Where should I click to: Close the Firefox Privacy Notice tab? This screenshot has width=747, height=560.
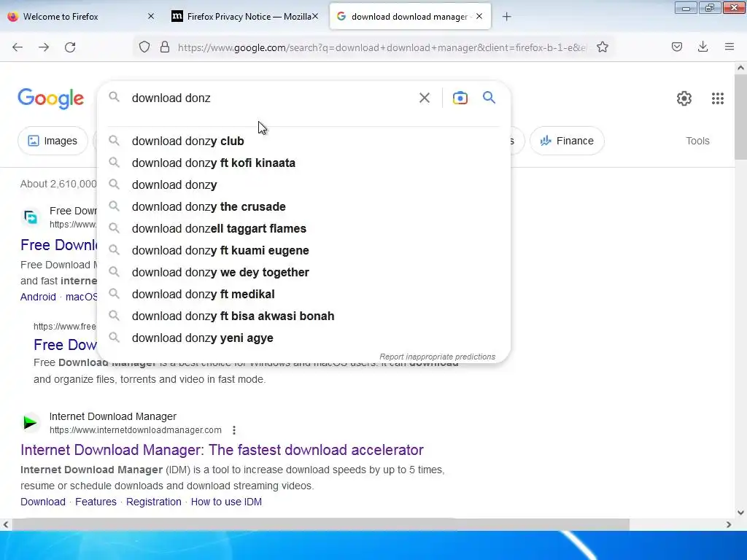(x=315, y=16)
